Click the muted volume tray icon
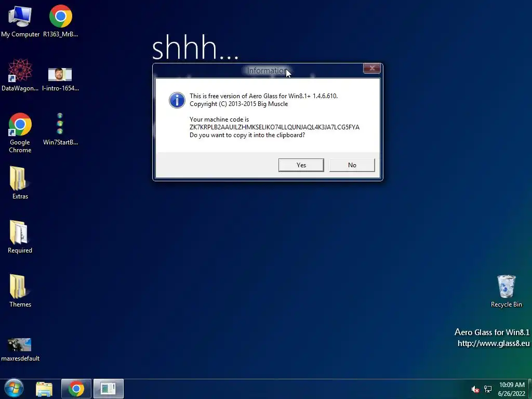Image resolution: width=532 pixels, height=399 pixels. [475, 389]
